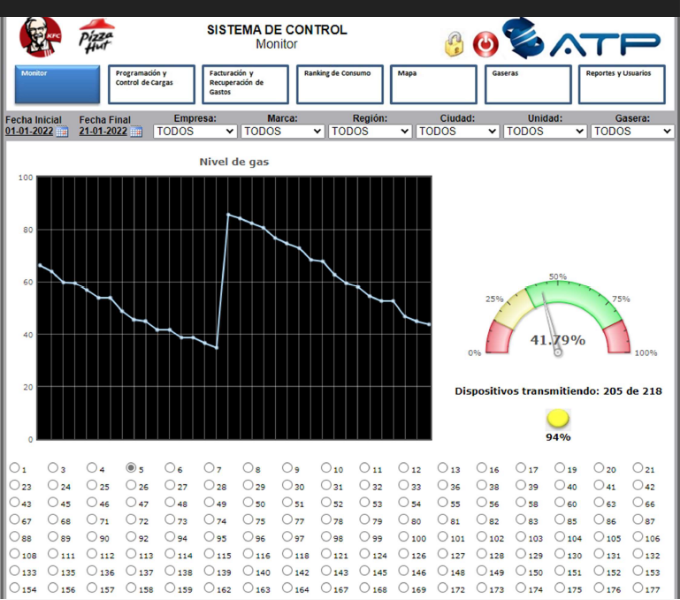
Task: Switch to the Ranking de Consumo tab
Action: click(x=338, y=84)
